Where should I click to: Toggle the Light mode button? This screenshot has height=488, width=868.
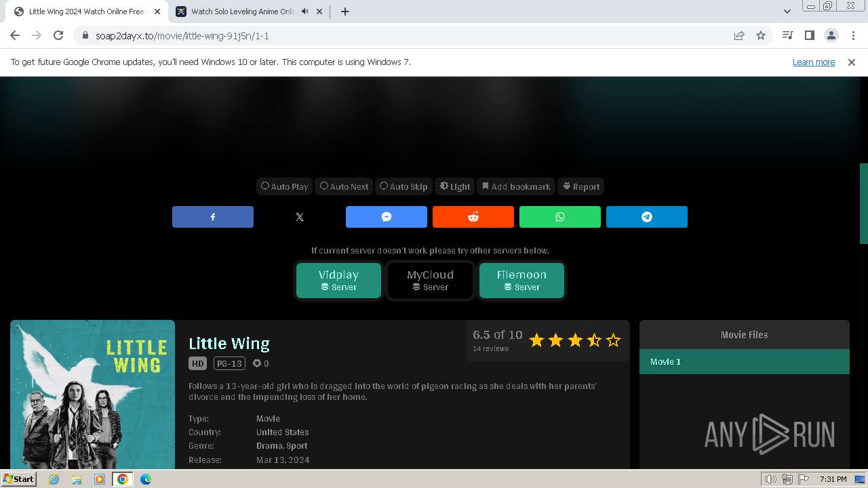454,186
